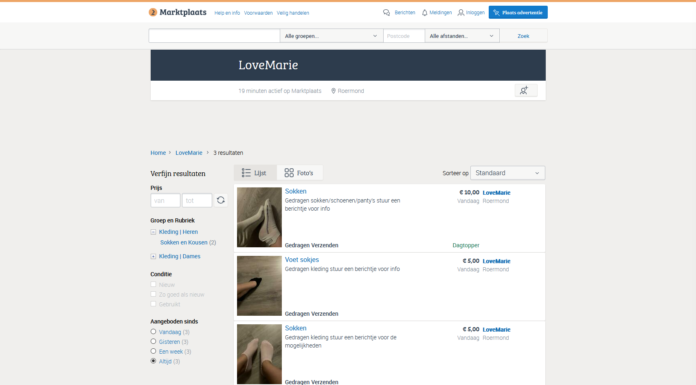Open the Voet sokjes listing title
The height and width of the screenshot is (385, 696).
click(302, 260)
